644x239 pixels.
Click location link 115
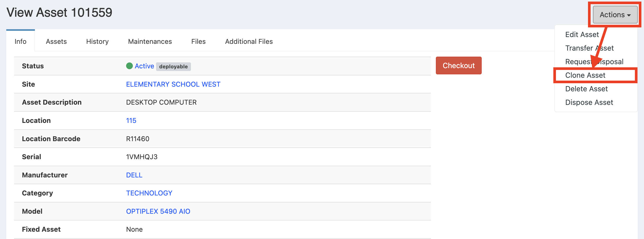coord(131,121)
